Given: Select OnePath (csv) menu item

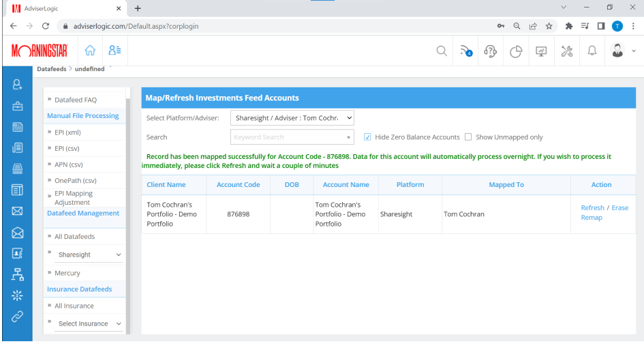Looking at the screenshot, I should tap(76, 181).
